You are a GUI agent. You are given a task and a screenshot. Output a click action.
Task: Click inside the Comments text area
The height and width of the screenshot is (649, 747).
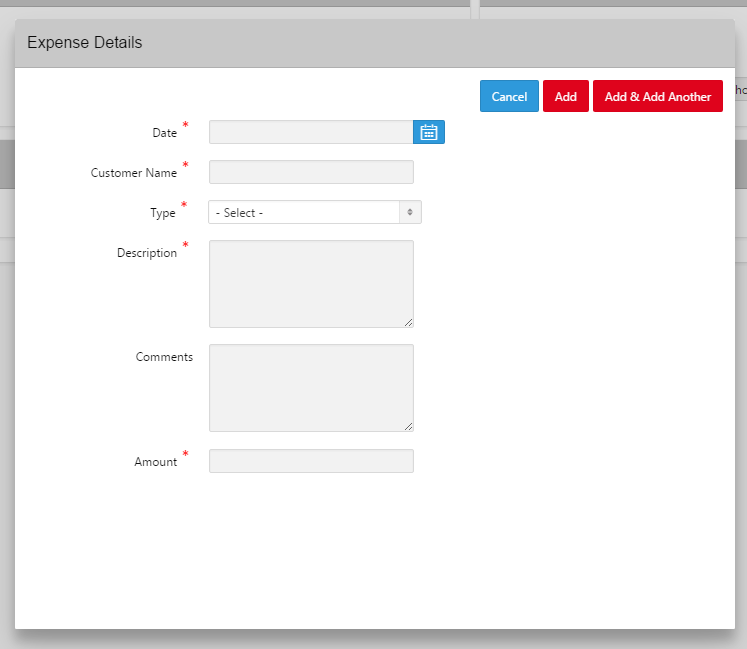point(310,387)
